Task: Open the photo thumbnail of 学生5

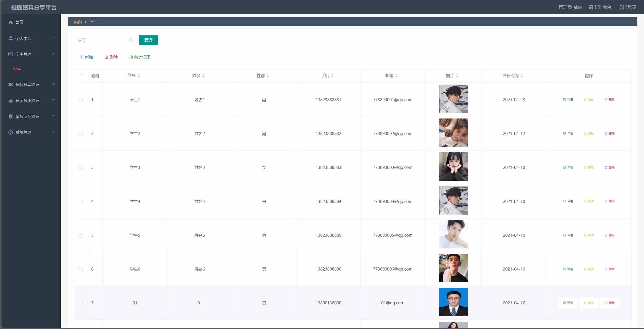Action: click(x=453, y=234)
